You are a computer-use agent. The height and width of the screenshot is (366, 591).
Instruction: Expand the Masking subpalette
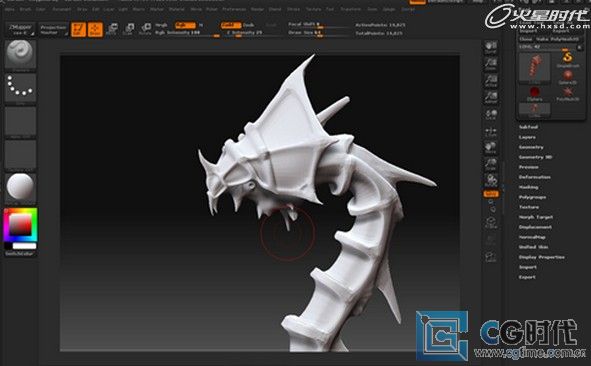[x=528, y=187]
